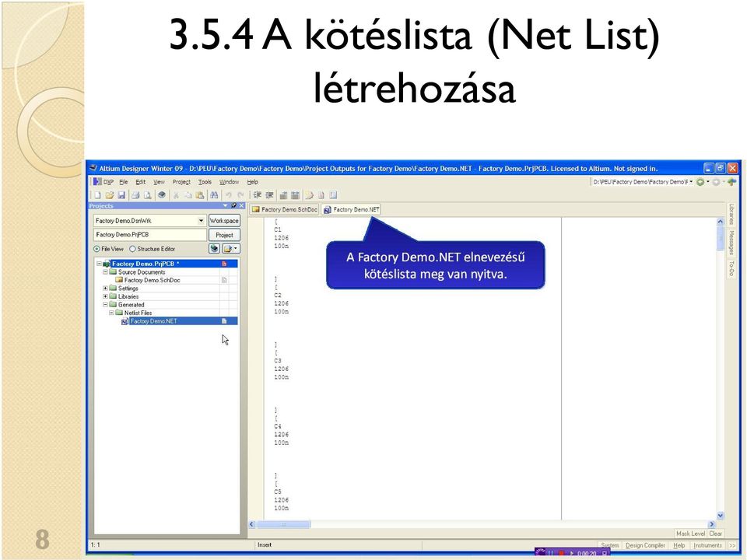Viewport: 747px width, 560px height.
Task: Collapse the Netlist Files folder
Action: (111, 313)
